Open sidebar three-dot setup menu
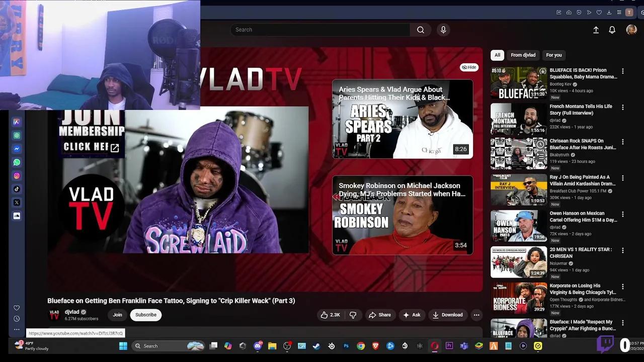The width and height of the screenshot is (644, 362). pyautogui.click(x=17, y=329)
